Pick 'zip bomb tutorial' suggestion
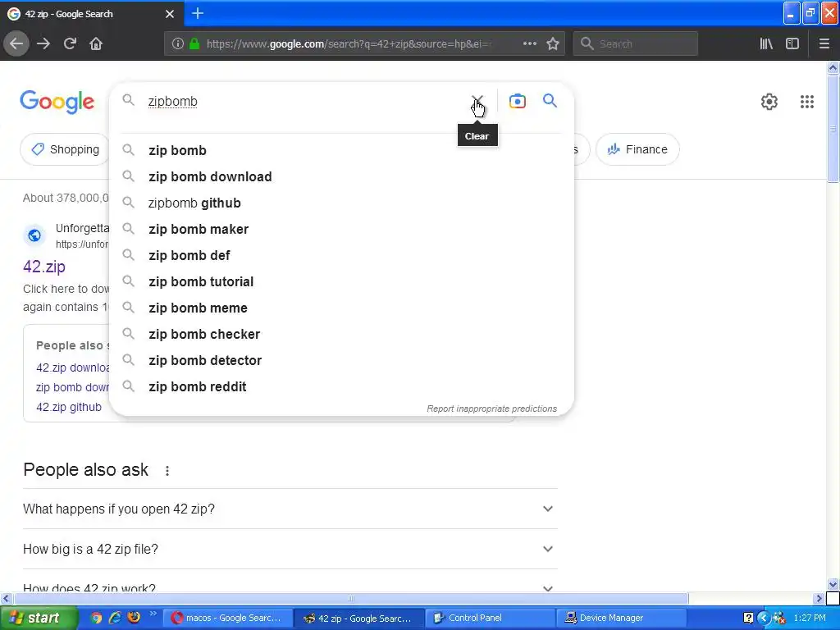 (x=341, y=282)
